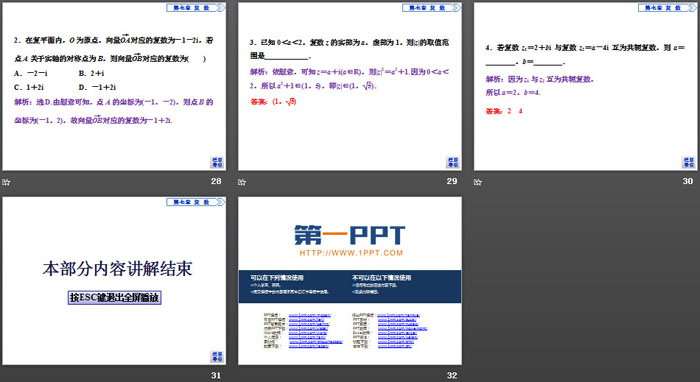Screen dimensions: 700x382
Task: Click the animation star icon under slide 28
Action: 6,182
